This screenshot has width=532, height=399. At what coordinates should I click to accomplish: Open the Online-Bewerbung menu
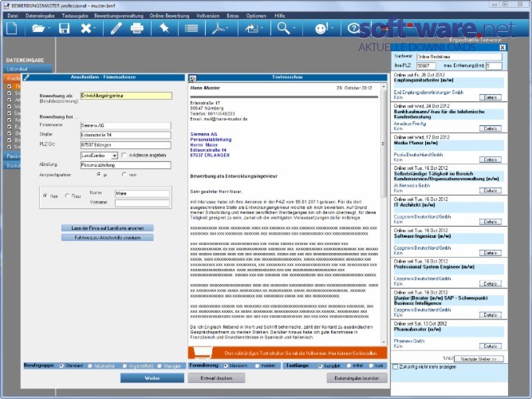tap(169, 16)
